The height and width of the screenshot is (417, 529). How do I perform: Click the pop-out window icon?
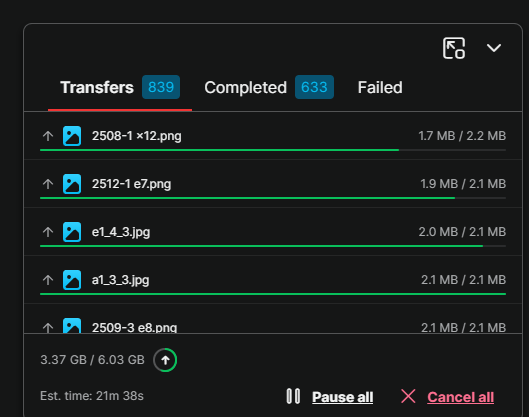point(454,48)
